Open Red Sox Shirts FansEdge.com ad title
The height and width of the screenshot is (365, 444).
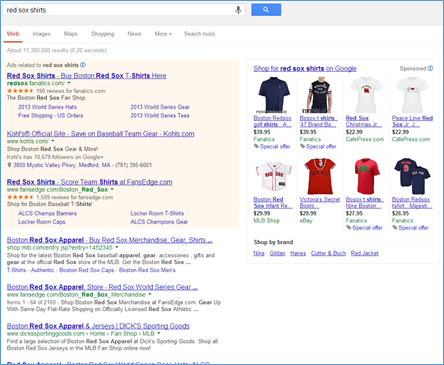tap(89, 182)
